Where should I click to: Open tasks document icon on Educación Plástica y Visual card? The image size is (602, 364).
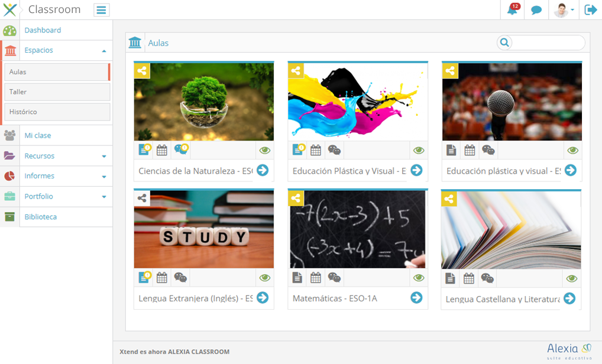tap(298, 149)
